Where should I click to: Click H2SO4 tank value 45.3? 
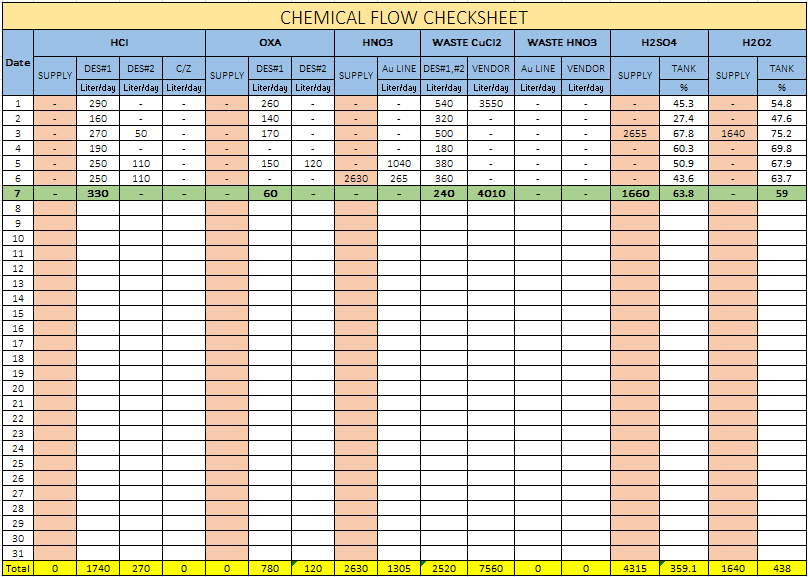684,104
